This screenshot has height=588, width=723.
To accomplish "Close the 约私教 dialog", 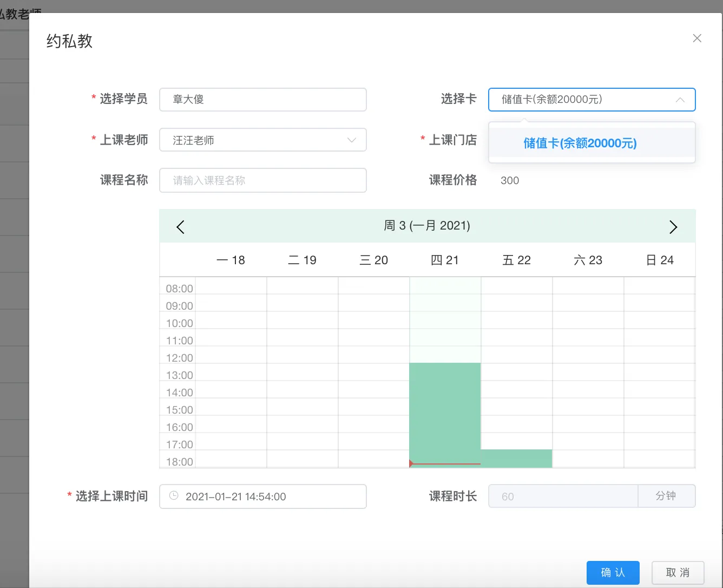I will click(697, 38).
